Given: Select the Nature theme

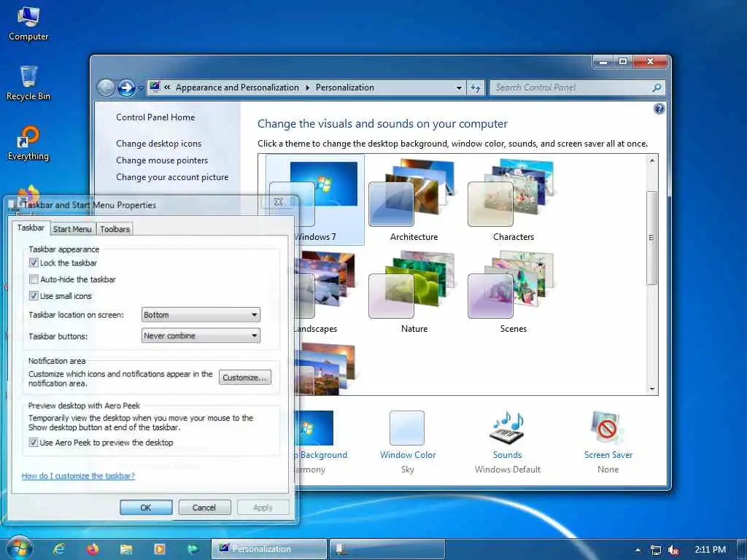Looking at the screenshot, I should pos(414,292).
